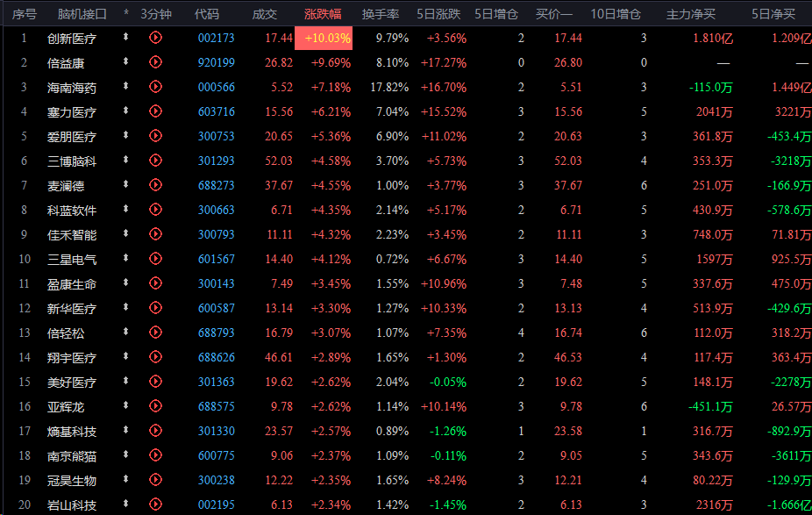Sort by 主力净买 column header
This screenshot has height=515, width=812.
(691, 14)
